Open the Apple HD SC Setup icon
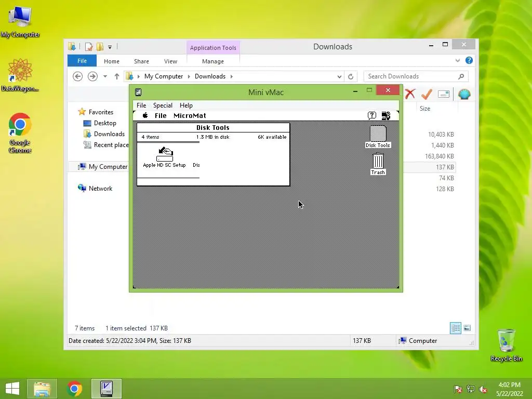 (165, 157)
